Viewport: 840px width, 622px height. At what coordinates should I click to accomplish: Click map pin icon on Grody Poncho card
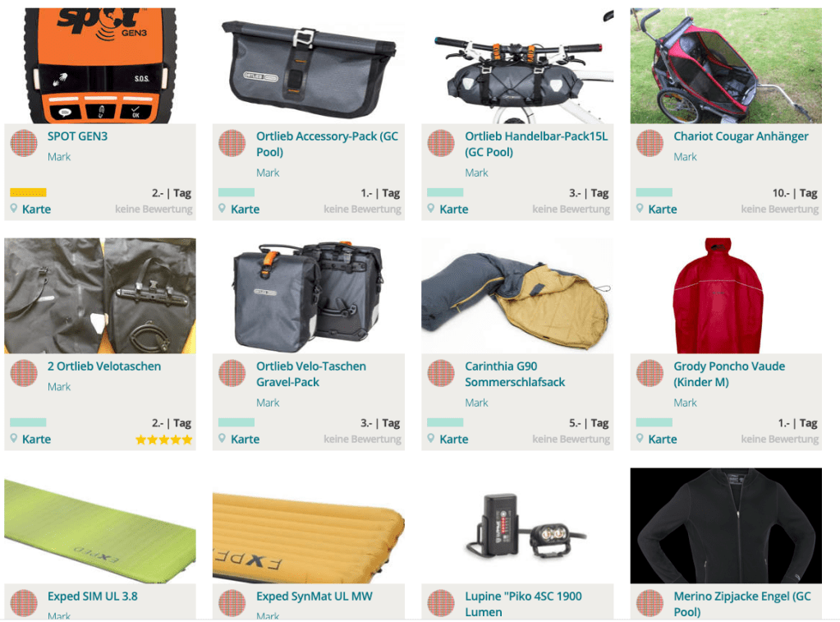tap(640, 438)
